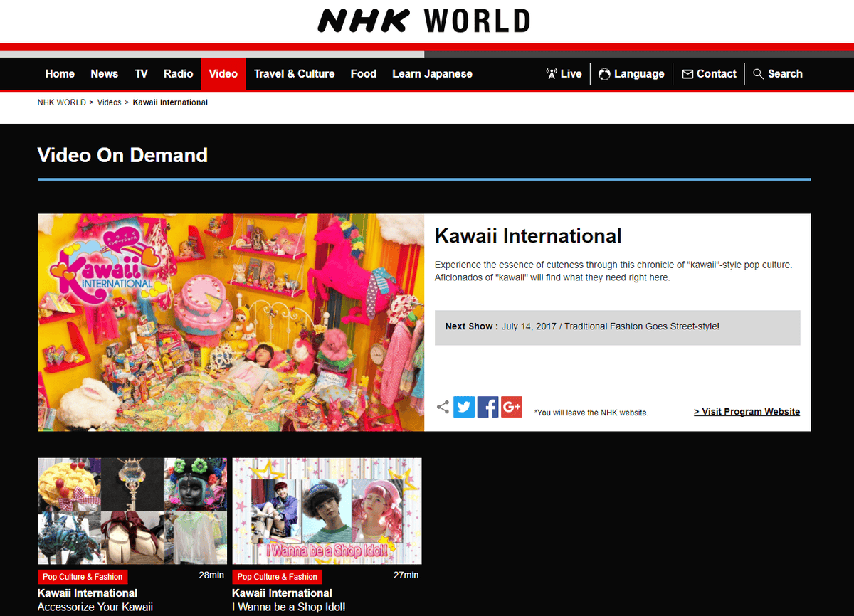The image size is (854, 616).
Task: Share the program on Facebook
Action: coord(487,407)
